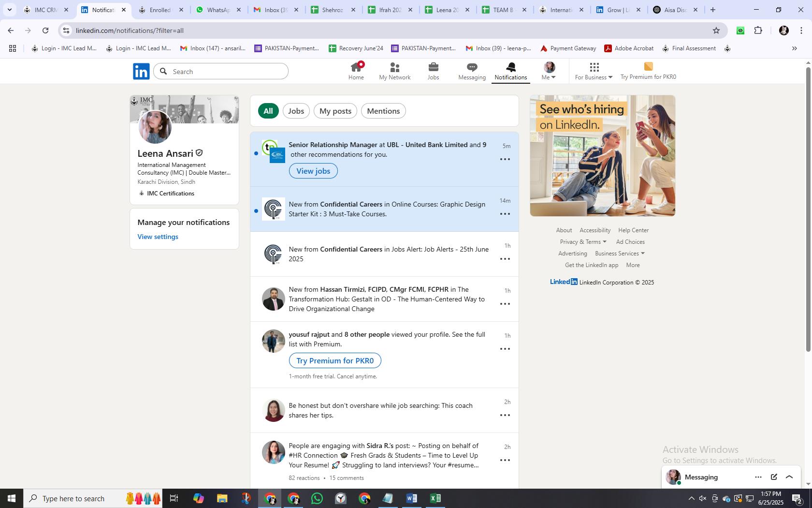
Task: Filter notifications by Jobs
Action: [x=296, y=111]
